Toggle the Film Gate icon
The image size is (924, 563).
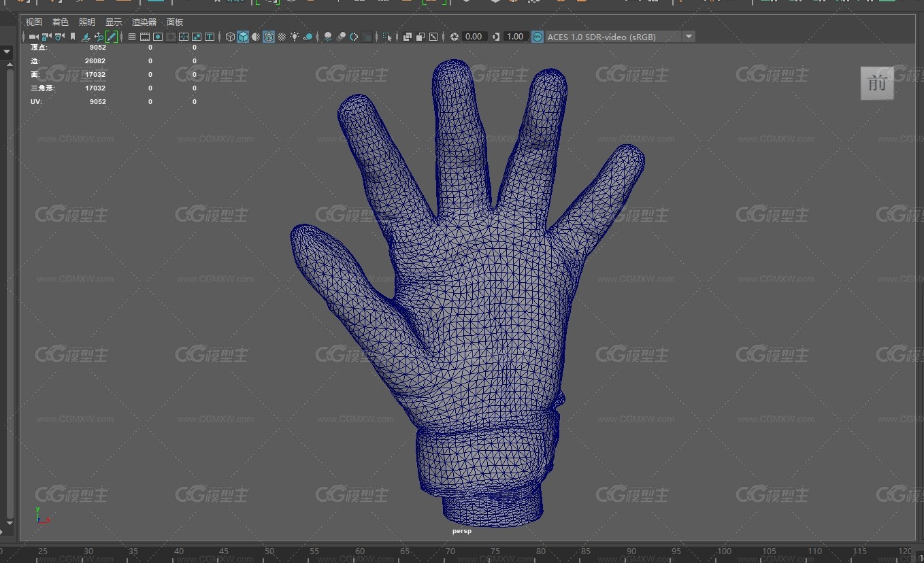click(144, 37)
